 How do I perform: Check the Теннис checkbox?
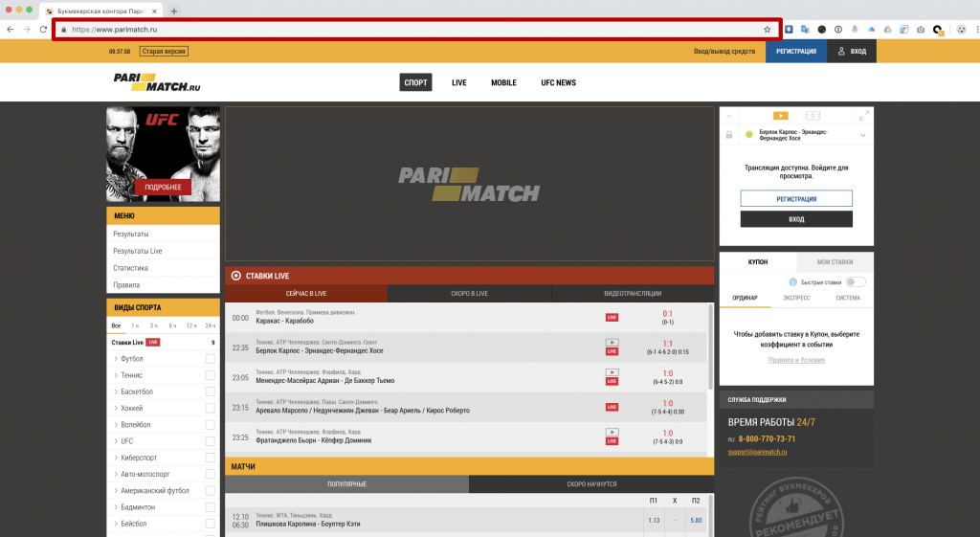(x=210, y=375)
